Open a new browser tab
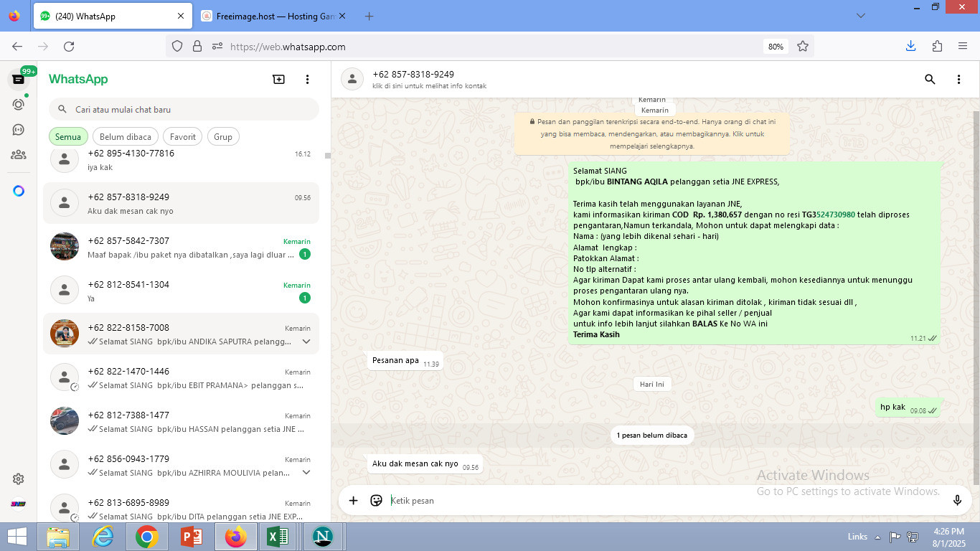The height and width of the screenshot is (551, 980). click(369, 16)
